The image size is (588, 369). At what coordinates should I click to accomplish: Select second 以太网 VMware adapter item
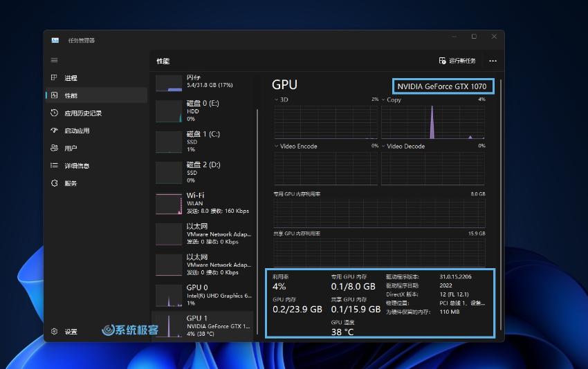click(x=203, y=265)
